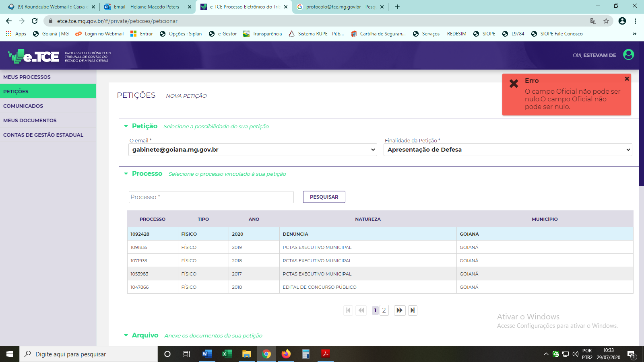Launch Excel from the taskbar
This screenshot has height=362, width=644.
pos(227,354)
